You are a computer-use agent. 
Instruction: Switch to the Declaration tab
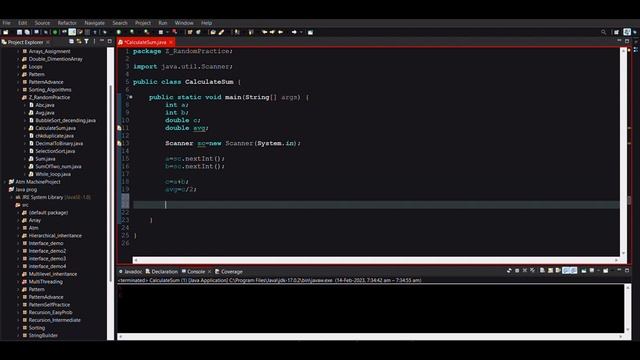coord(162,271)
